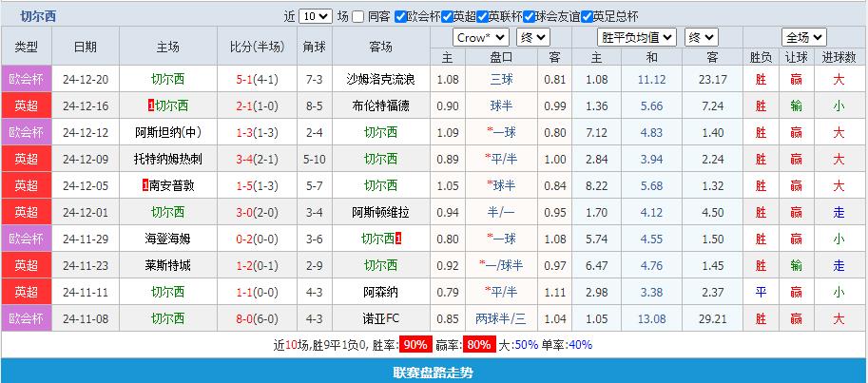Uncheck the 欧会杯 filter checkbox
Viewport: 868px width, 383px height.
point(401,16)
